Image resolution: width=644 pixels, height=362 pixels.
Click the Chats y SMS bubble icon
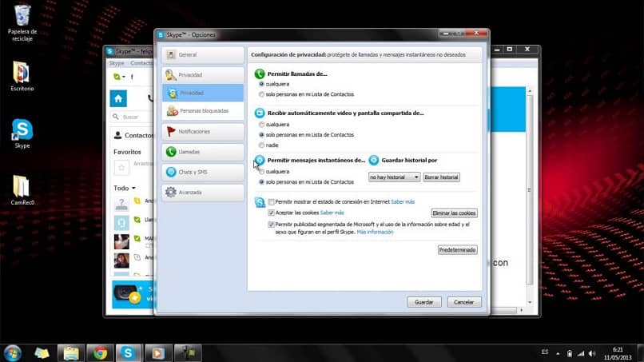(171, 172)
